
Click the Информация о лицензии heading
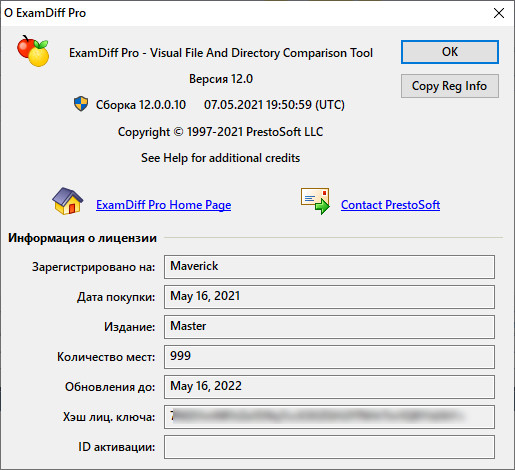(82, 238)
